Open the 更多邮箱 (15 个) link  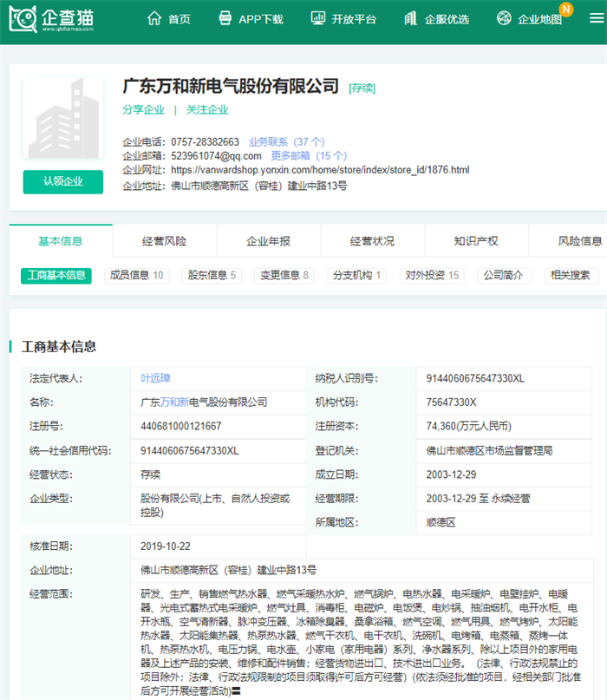pos(309,156)
